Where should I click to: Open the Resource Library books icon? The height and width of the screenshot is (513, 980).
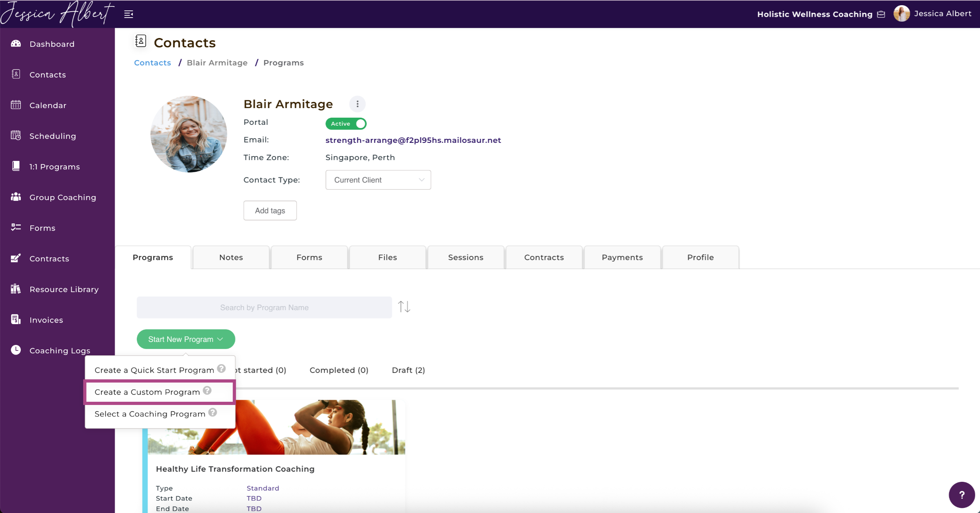pyautogui.click(x=16, y=289)
